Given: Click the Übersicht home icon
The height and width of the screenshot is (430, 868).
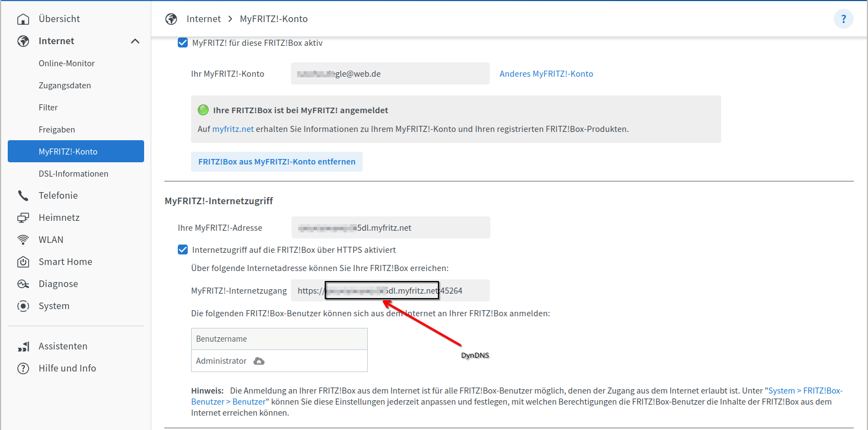Looking at the screenshot, I should [x=23, y=19].
